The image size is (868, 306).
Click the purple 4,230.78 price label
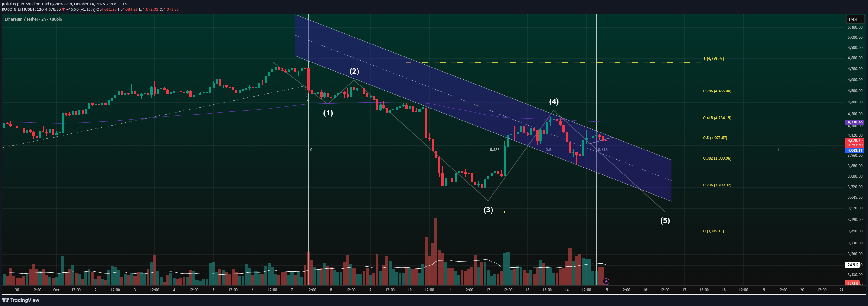(855, 122)
